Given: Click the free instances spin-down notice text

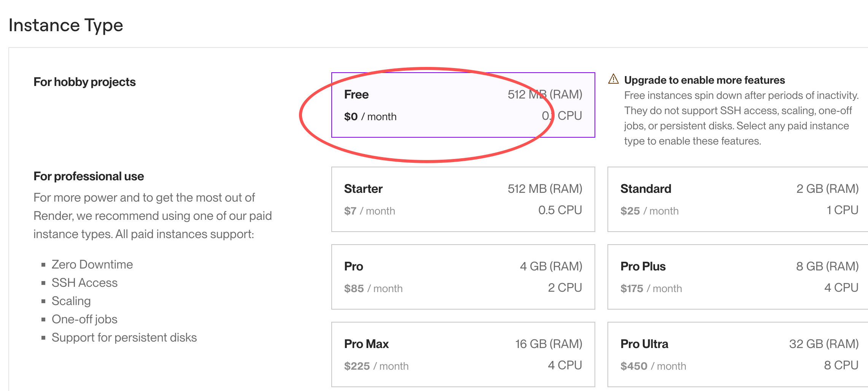Looking at the screenshot, I should (741, 118).
